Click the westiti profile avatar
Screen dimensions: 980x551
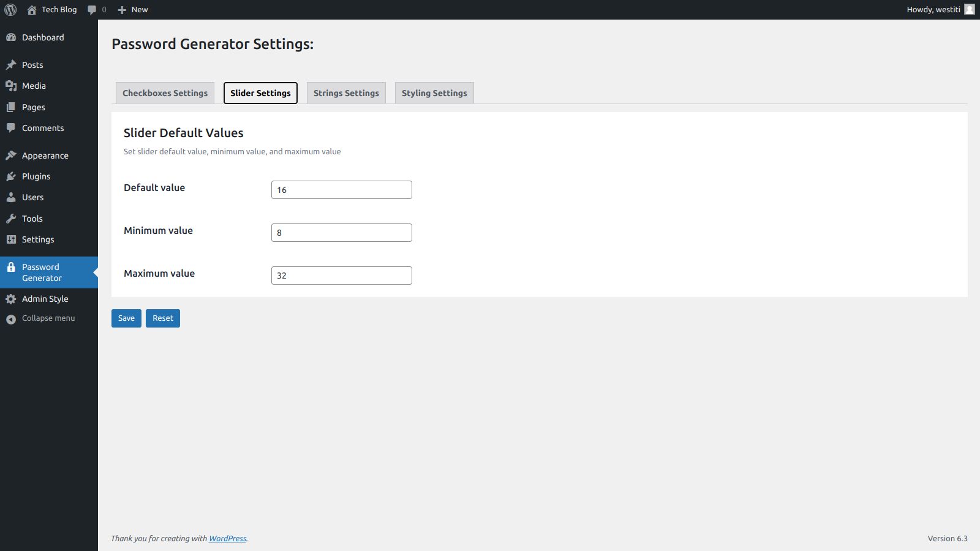(968, 9)
